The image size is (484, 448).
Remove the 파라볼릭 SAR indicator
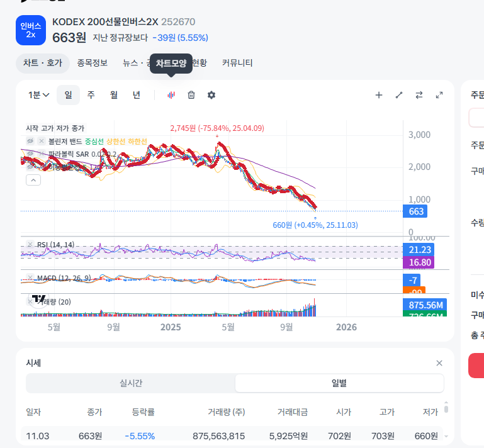pos(42,154)
